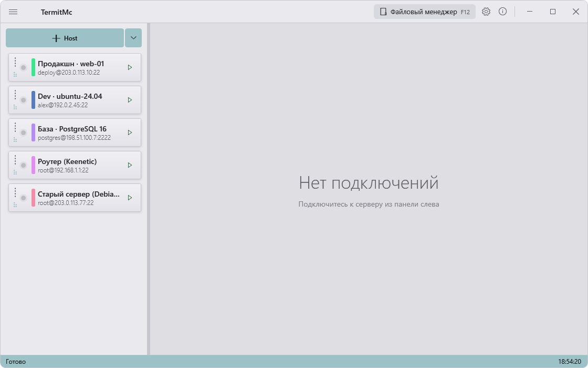
Task: Grab the drag handle dots on Продакшн · web-01
Action: coord(15,75)
